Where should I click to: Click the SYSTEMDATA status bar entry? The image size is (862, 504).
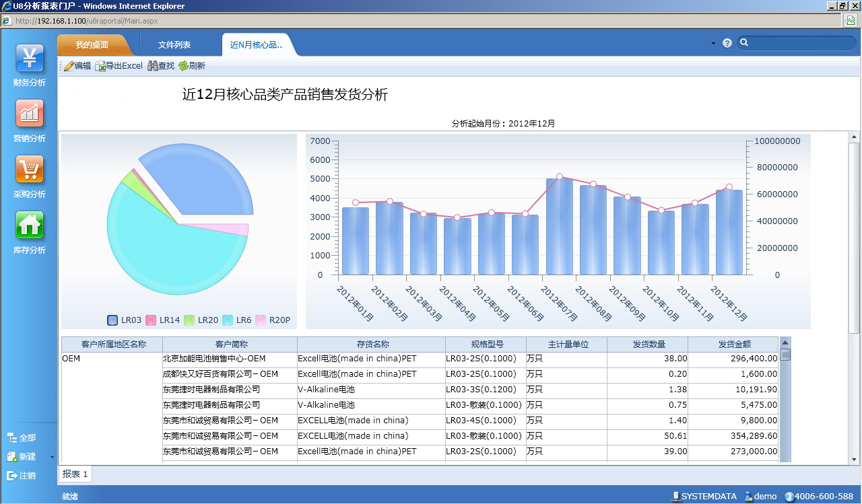704,497
